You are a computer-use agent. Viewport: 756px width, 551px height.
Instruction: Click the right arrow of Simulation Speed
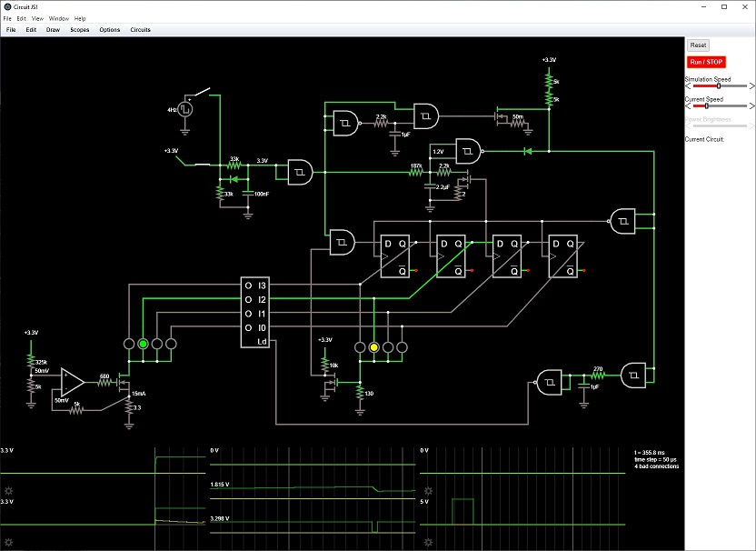751,85
